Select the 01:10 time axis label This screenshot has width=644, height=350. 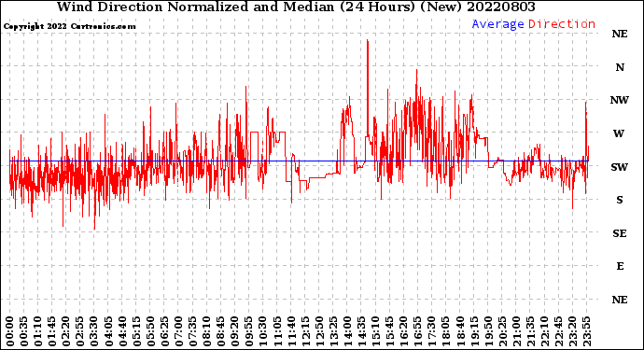coord(37,331)
